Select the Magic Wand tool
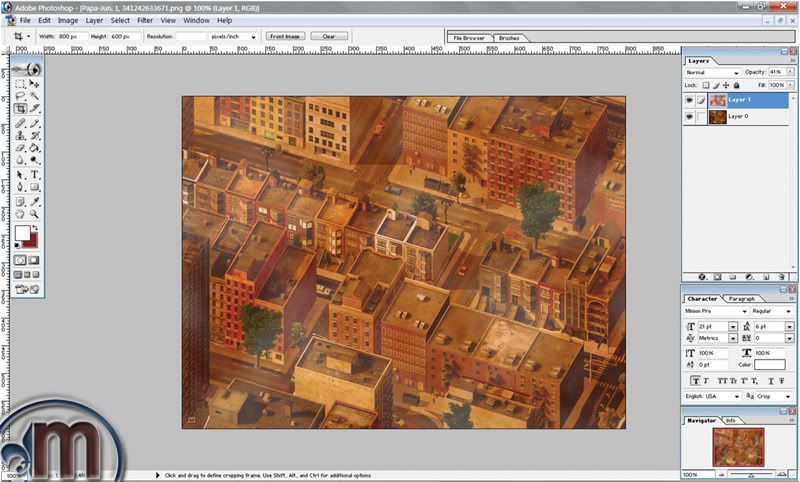800x482 pixels. click(34, 96)
